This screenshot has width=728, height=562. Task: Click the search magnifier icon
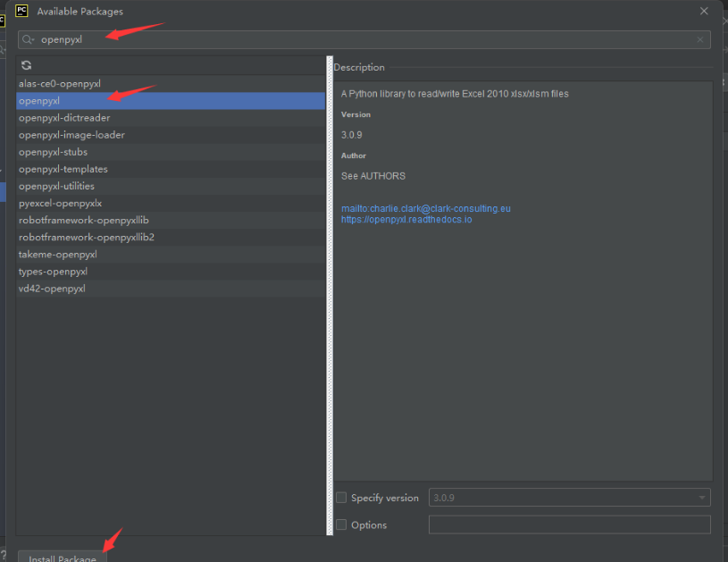(x=28, y=39)
